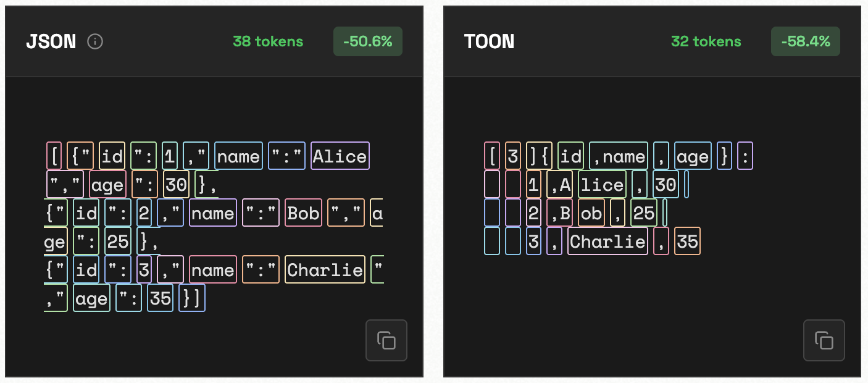Click the JSON panel heading
This screenshot has height=383, width=868.
point(51,41)
